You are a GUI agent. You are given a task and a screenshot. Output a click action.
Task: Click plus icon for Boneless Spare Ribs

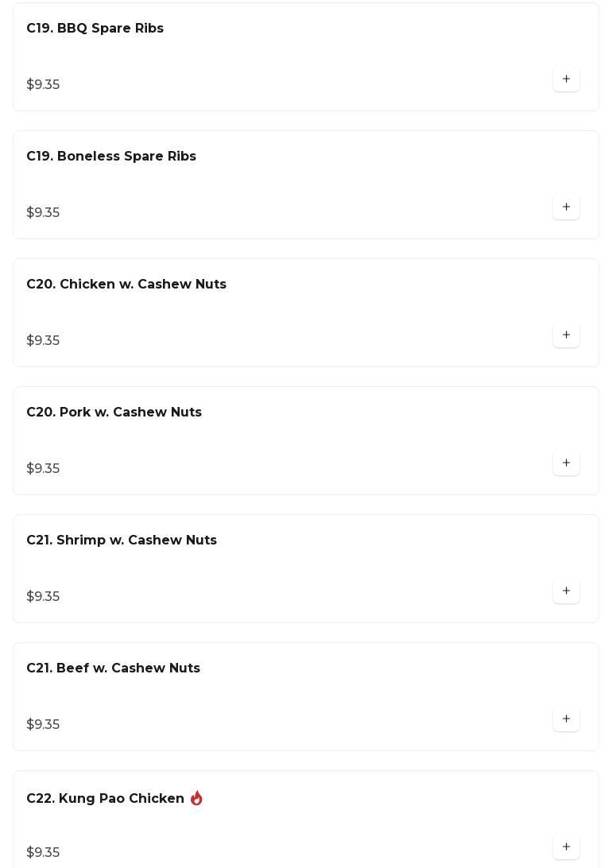tap(566, 207)
